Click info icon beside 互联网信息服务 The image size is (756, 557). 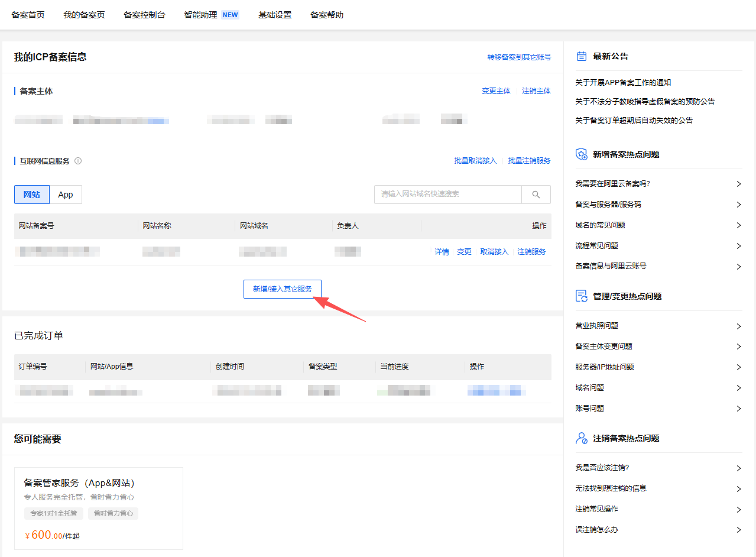click(78, 161)
